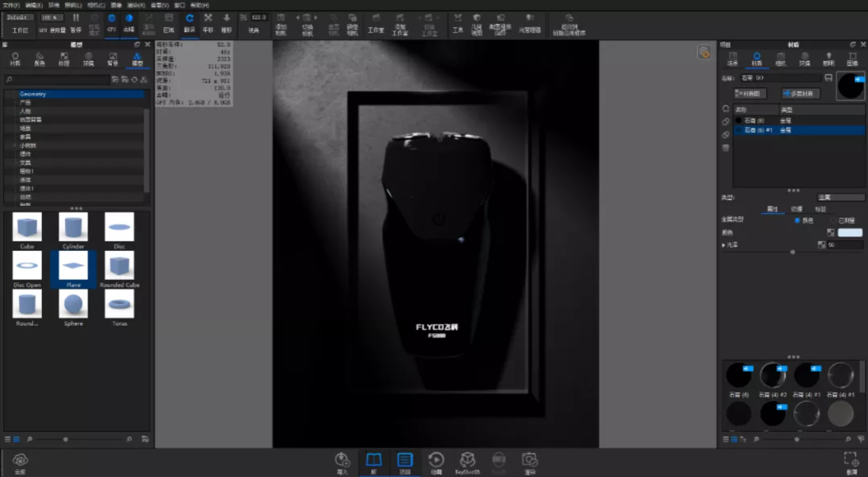Click the material name input field
The image size is (868, 477).
(780, 78)
